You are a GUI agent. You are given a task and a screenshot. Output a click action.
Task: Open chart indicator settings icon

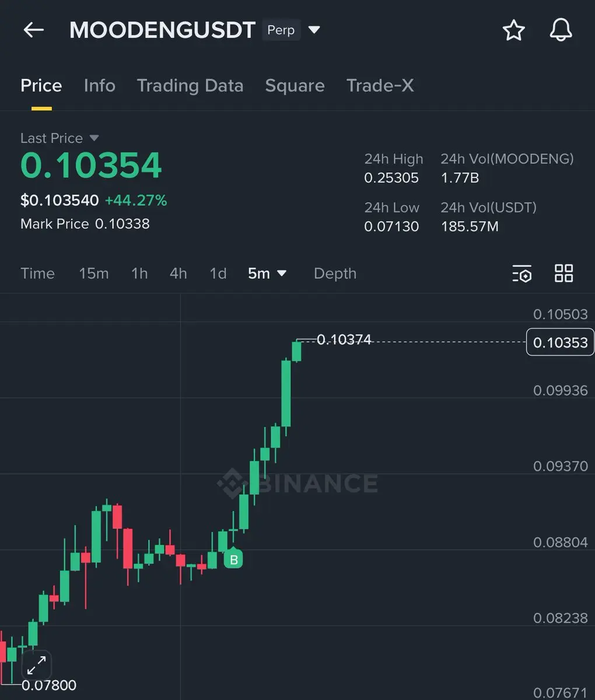(x=522, y=273)
